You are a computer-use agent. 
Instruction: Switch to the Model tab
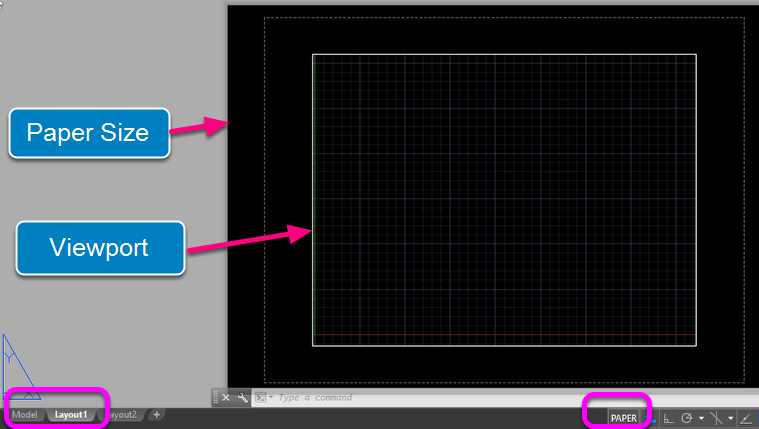point(25,414)
